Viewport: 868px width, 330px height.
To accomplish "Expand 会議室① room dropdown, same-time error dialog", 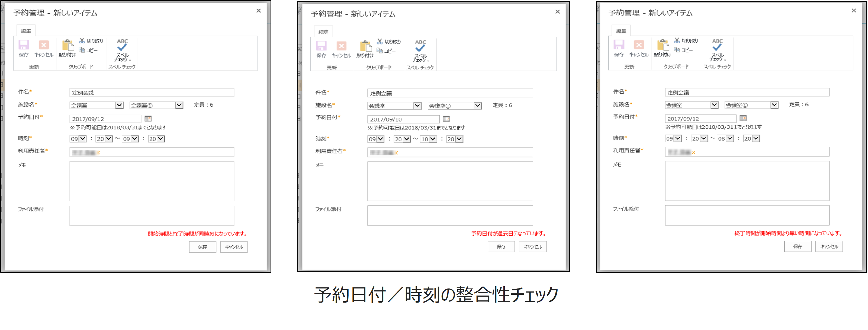I will click(156, 105).
